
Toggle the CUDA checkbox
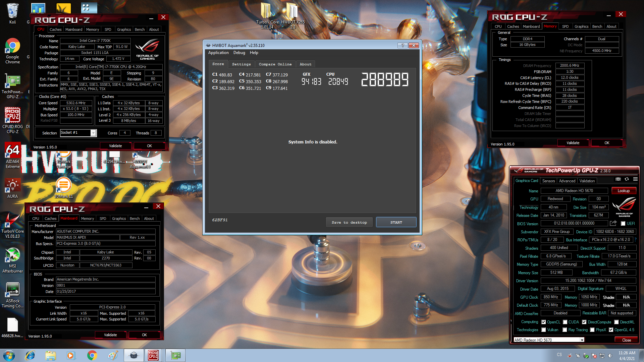click(565, 322)
